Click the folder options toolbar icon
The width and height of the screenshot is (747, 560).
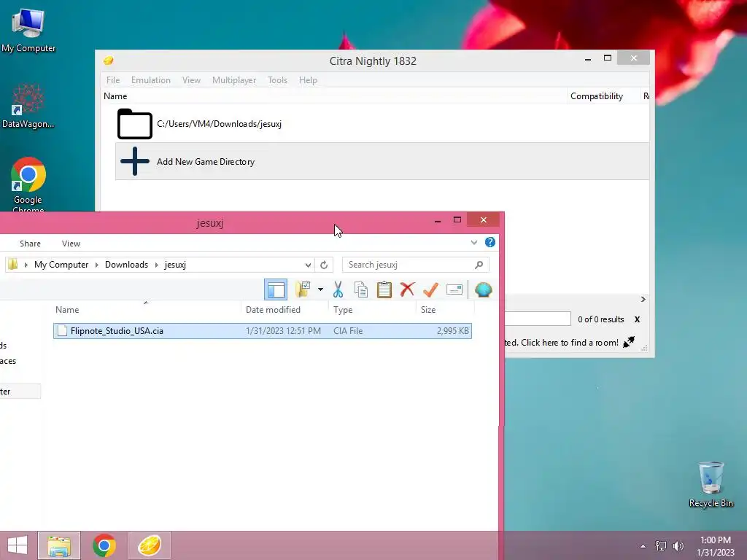click(303, 289)
